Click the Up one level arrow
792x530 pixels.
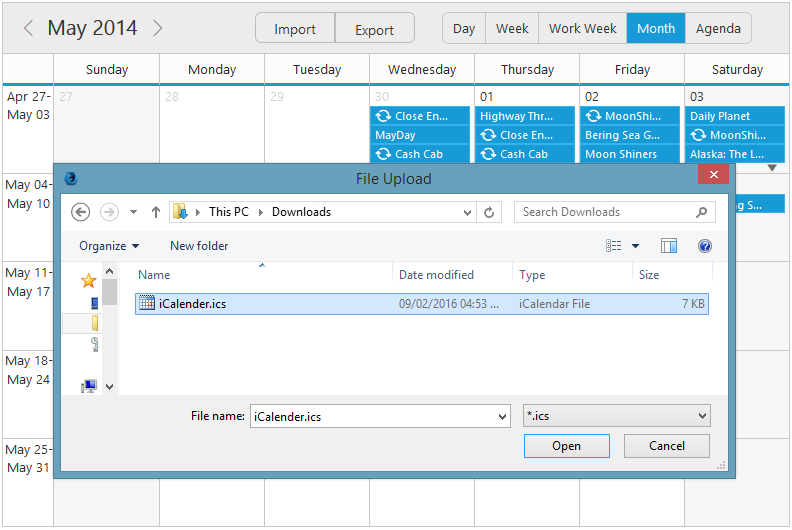[x=156, y=212]
